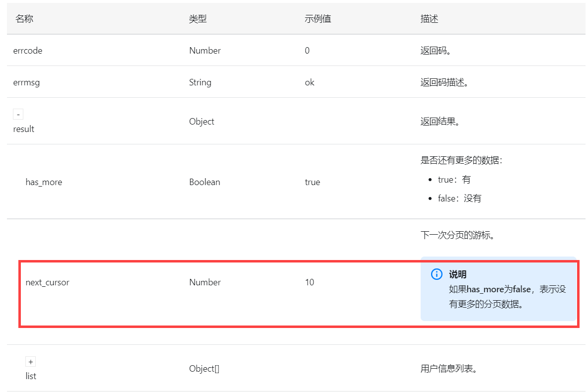
Task: Click the 名称 column header
Action: [24, 19]
